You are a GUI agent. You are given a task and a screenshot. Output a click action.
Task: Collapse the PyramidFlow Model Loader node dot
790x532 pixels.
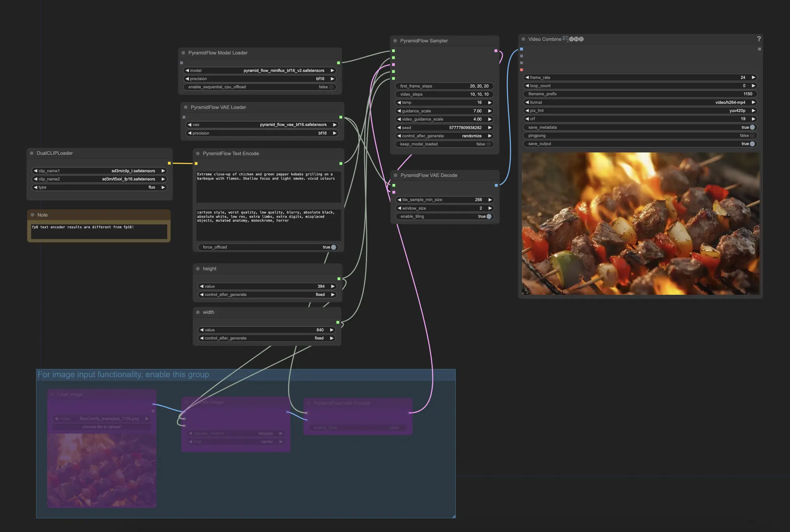[x=183, y=53]
